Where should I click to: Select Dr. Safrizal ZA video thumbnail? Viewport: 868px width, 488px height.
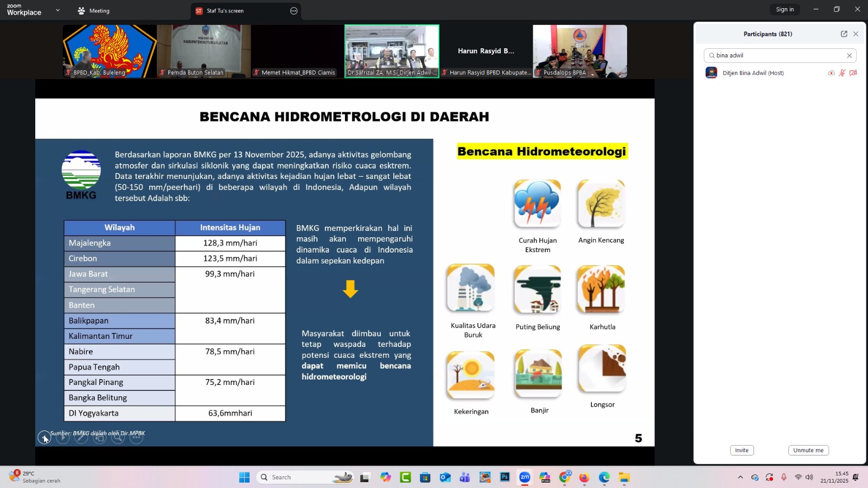[392, 51]
